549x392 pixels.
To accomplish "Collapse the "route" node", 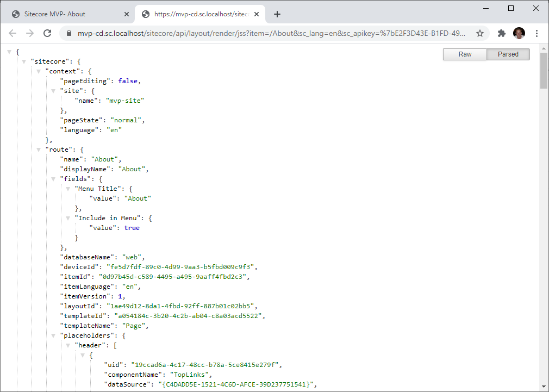I will 39,150.
